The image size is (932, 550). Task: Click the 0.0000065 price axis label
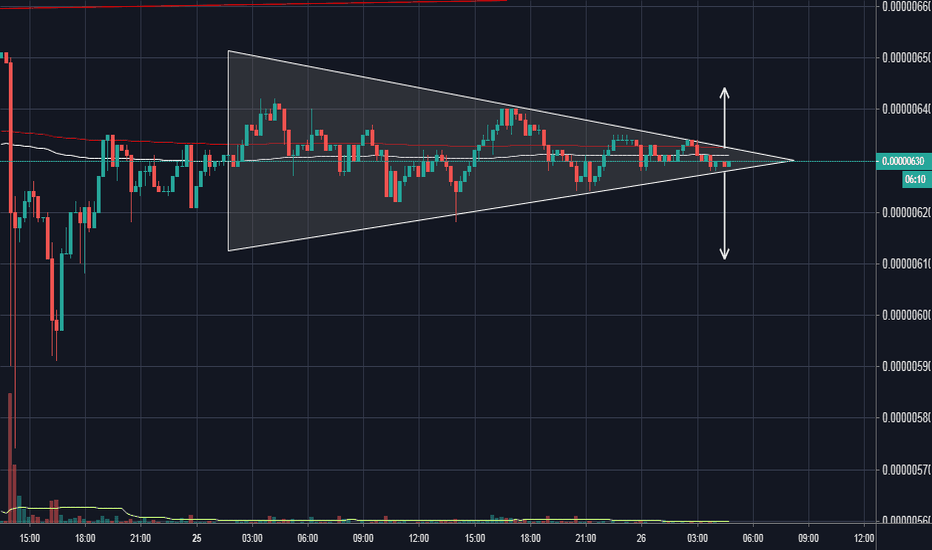click(x=906, y=58)
